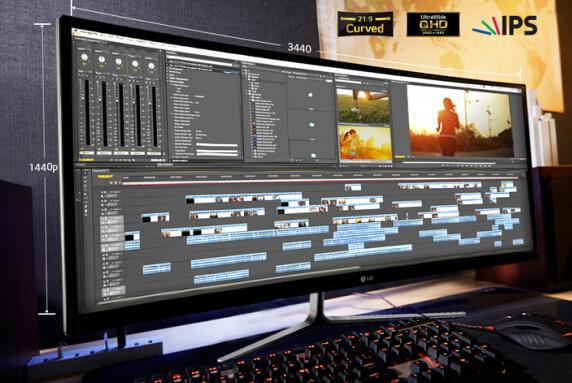Click first track name field under mixer
572x383 pixels.
(86, 152)
